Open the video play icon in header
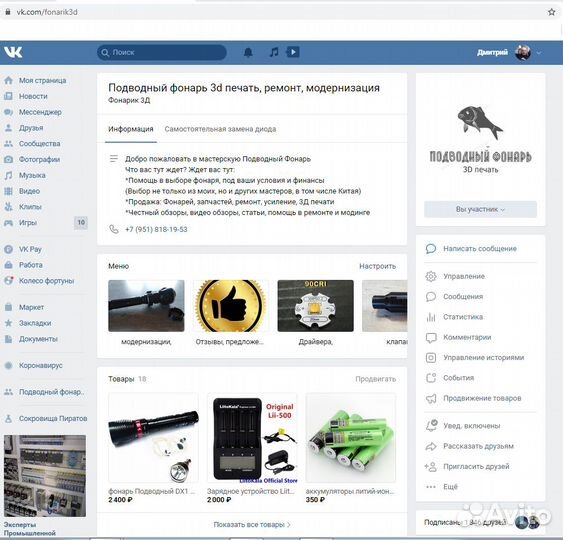Viewport: 563px width, 540px height. tap(293, 52)
